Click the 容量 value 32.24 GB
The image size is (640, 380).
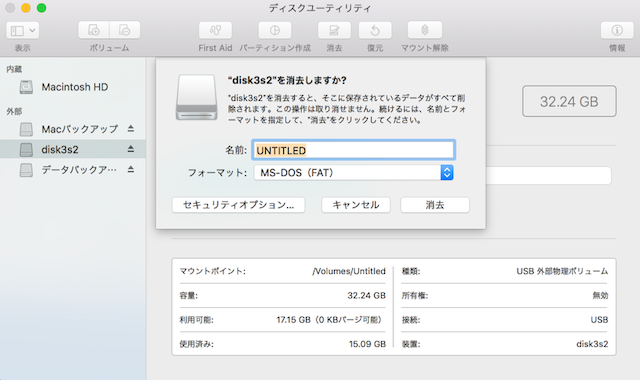point(366,296)
